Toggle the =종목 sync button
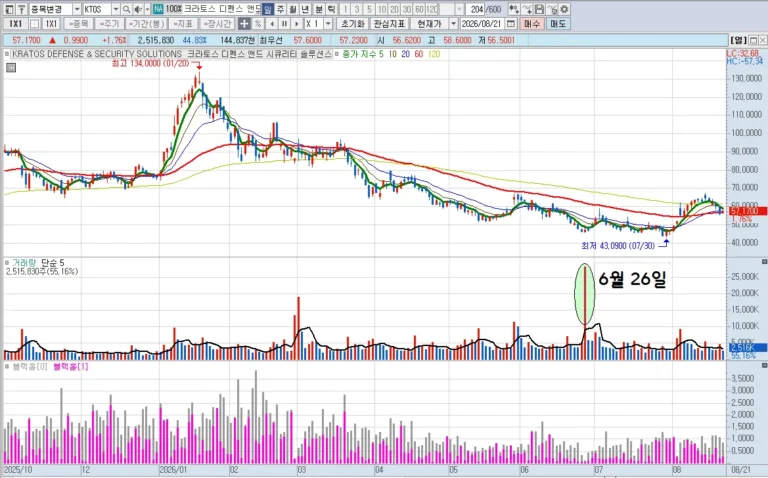The image size is (768, 478). tap(78, 24)
